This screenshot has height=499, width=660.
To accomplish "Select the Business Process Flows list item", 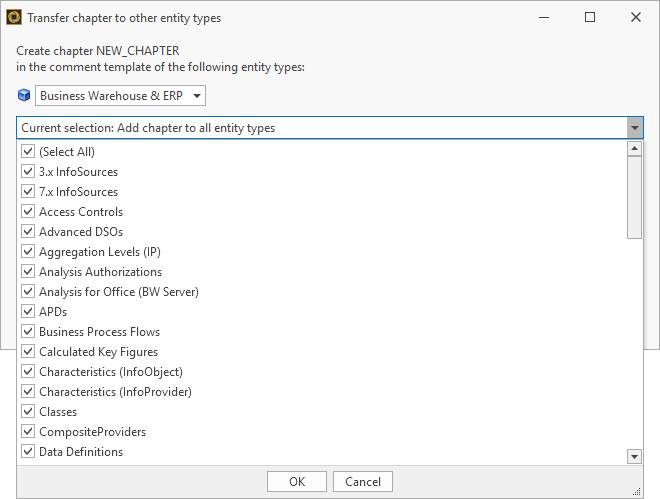I will coord(99,332).
